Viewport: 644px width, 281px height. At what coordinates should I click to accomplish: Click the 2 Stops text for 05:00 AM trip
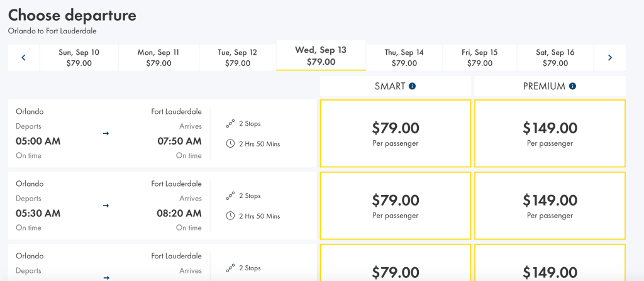[x=250, y=124]
